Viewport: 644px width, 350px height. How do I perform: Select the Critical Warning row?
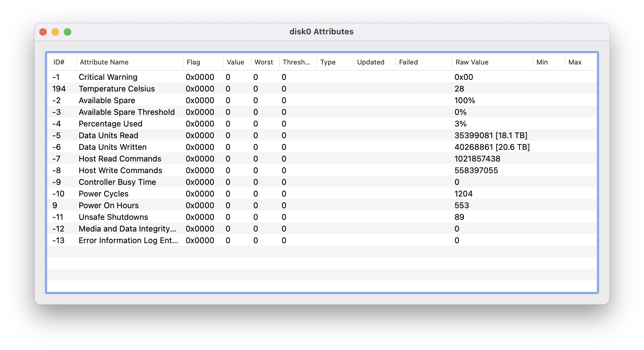(108, 77)
